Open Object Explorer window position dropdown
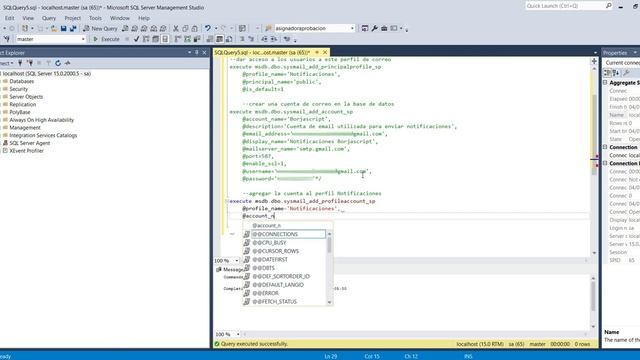Screen dimensions: 640x360 [x=189, y=53]
